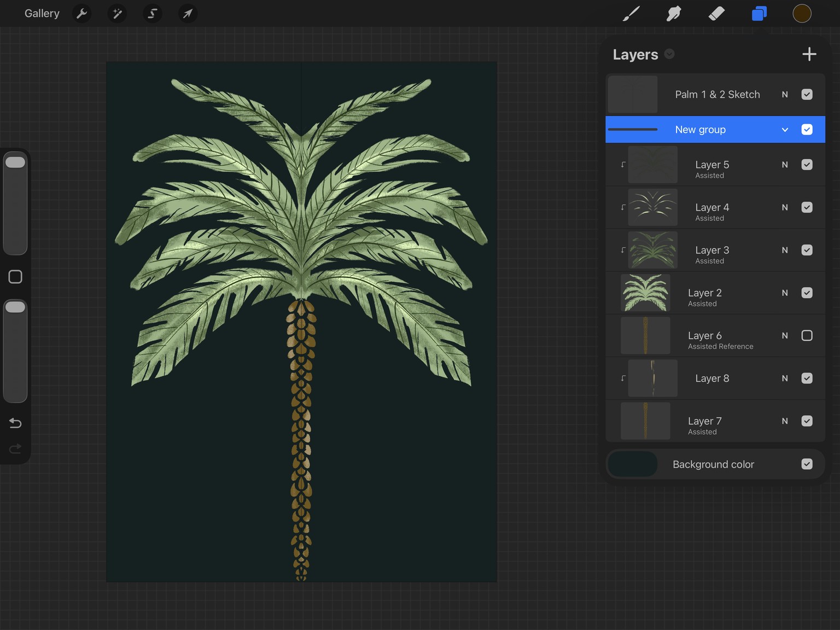
Task: Hide Layer 3
Action: pyautogui.click(x=807, y=250)
